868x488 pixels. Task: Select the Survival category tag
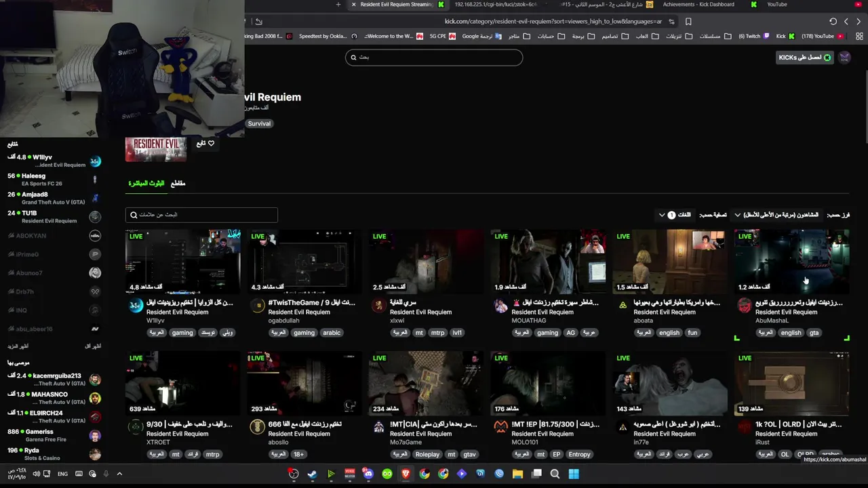[259, 124]
